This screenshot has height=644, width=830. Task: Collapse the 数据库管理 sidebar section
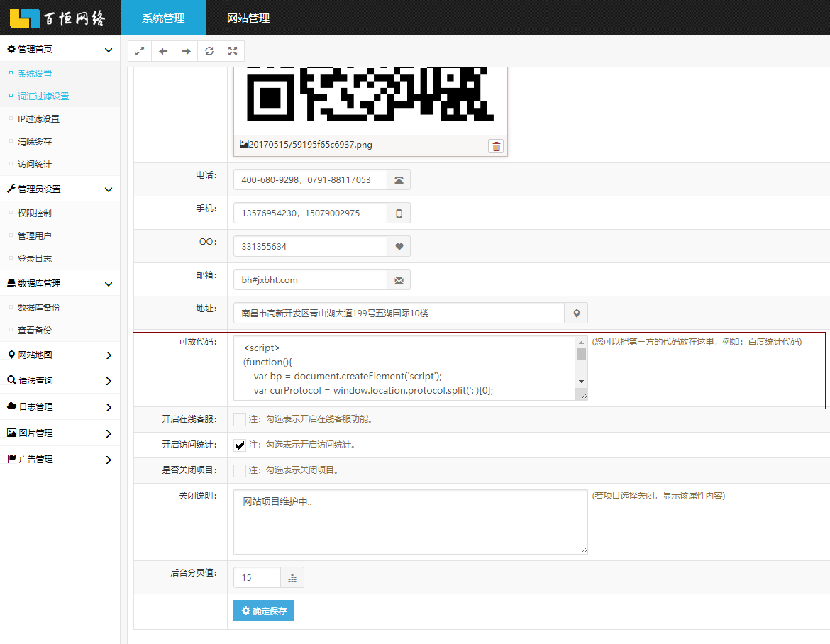click(x=109, y=284)
